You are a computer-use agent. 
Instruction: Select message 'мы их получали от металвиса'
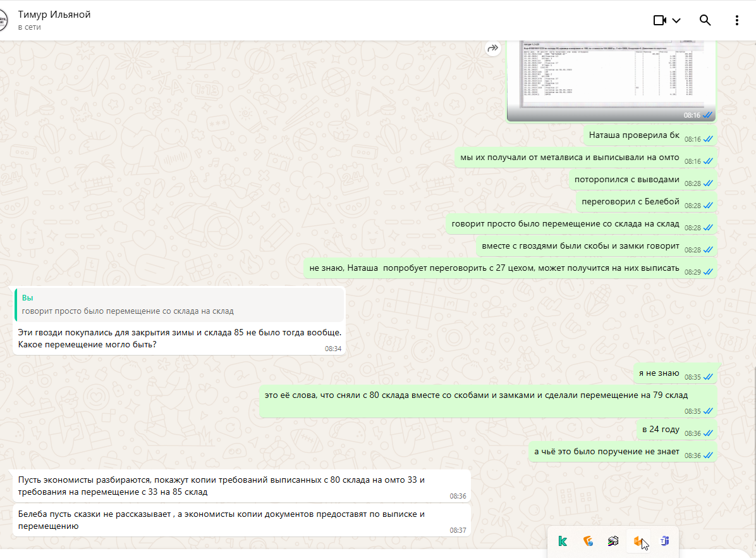[585, 158]
